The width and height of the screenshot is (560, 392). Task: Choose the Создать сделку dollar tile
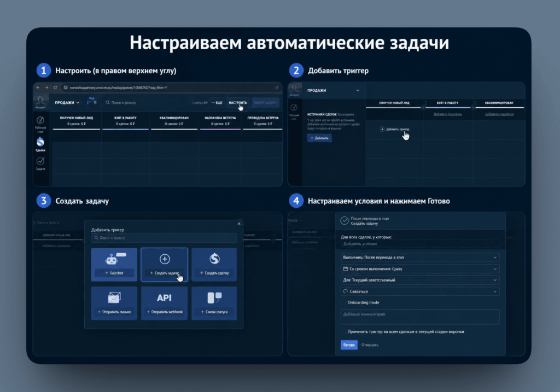pyautogui.click(x=214, y=264)
